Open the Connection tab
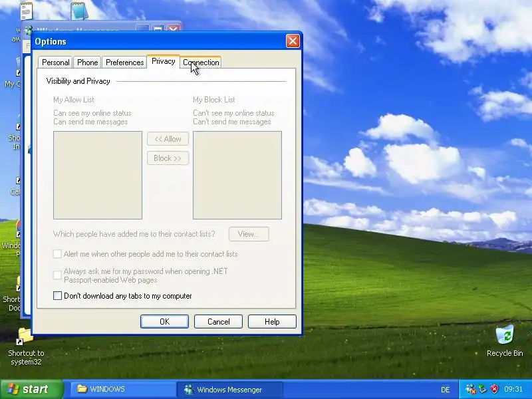 click(x=201, y=63)
